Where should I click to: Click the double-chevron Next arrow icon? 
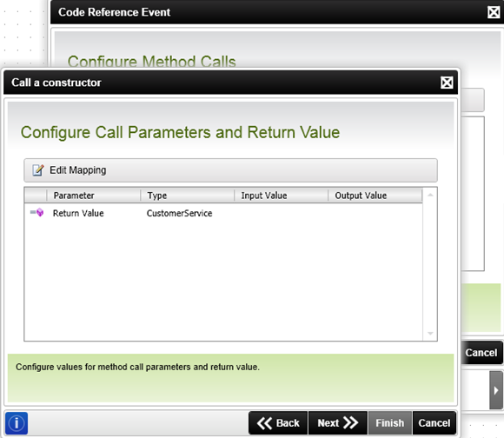(x=350, y=423)
